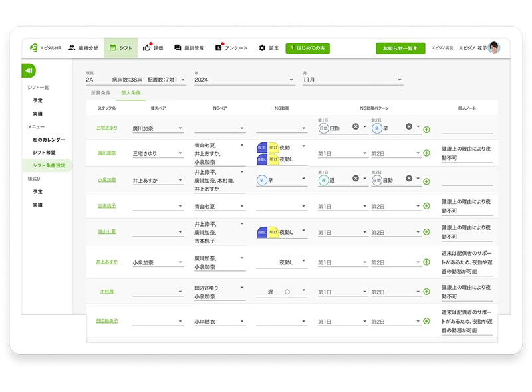Click the 組織分析 people icon
Screen dimensions: 532x392
72,48
